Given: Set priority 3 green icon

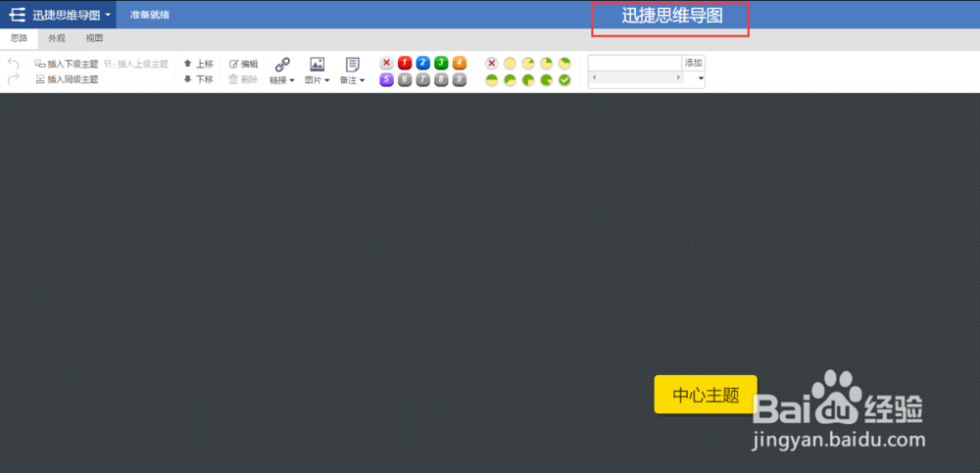Looking at the screenshot, I should (x=441, y=63).
